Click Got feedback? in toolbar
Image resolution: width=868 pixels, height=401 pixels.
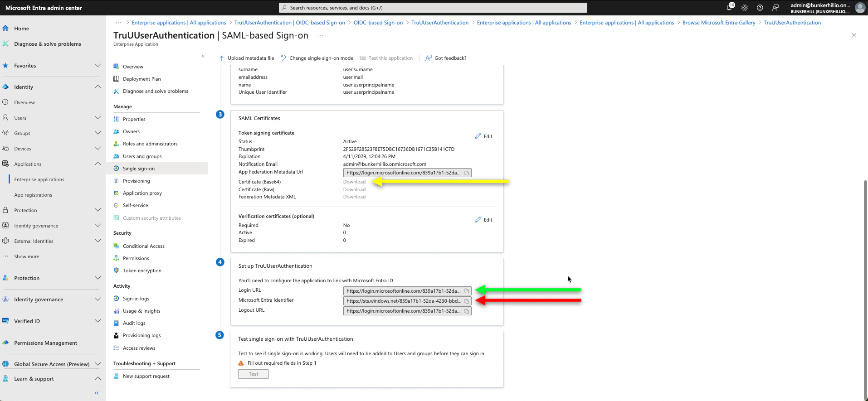[446, 58]
